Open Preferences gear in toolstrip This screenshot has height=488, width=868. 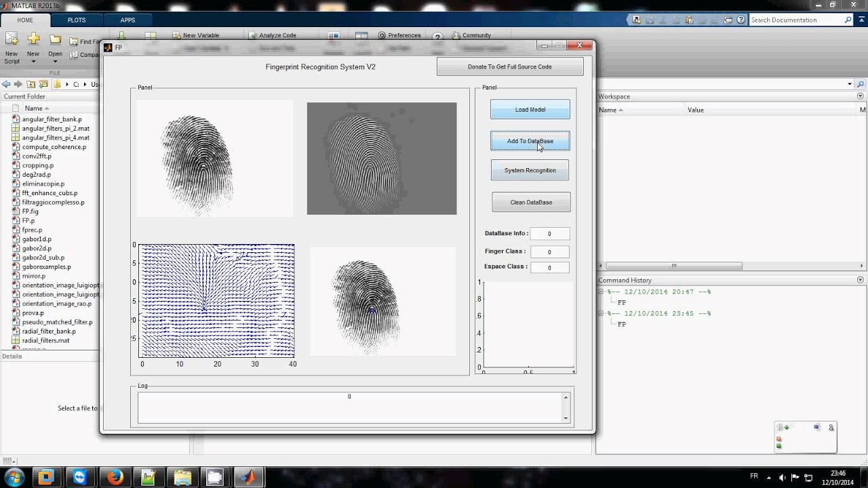pyautogui.click(x=382, y=35)
